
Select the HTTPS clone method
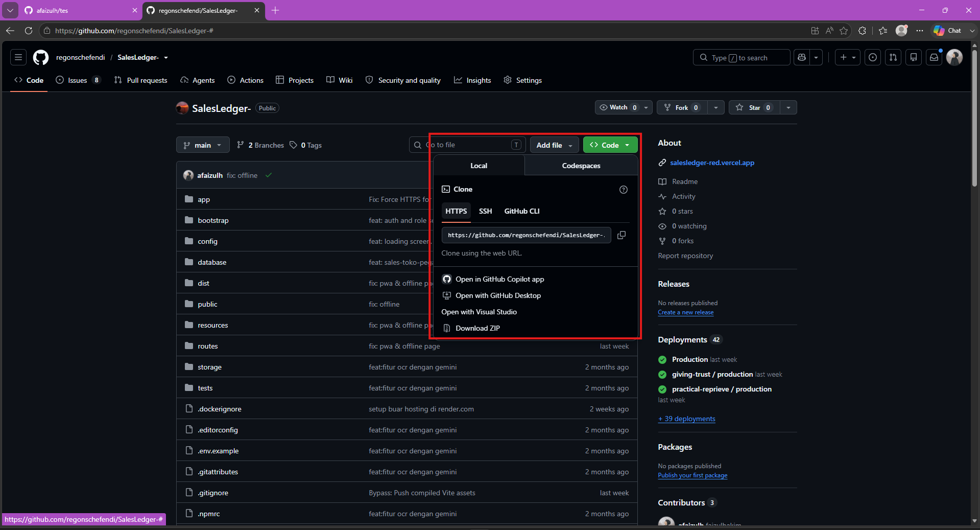click(x=456, y=211)
